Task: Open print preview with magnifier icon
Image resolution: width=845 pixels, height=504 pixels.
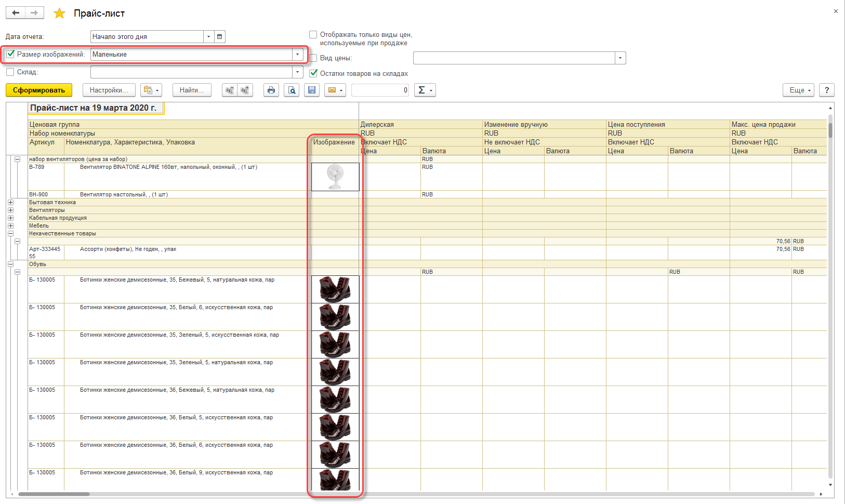Action: coord(292,90)
